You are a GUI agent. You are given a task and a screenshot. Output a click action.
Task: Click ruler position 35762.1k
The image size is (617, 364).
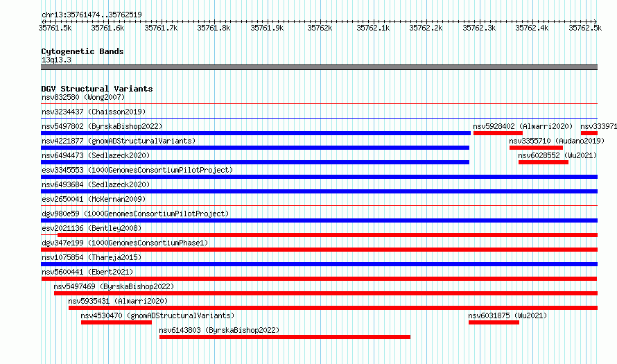(x=373, y=28)
